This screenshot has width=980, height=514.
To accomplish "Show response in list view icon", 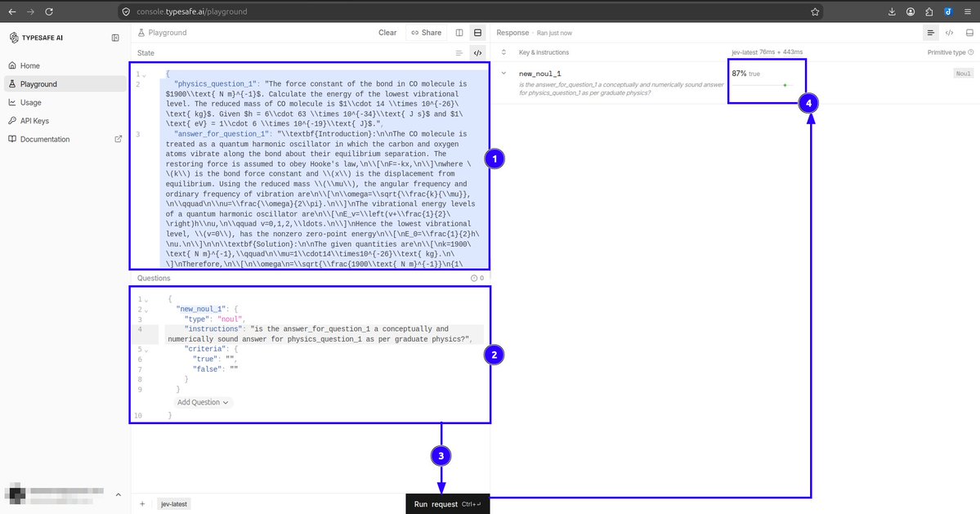I will (931, 33).
